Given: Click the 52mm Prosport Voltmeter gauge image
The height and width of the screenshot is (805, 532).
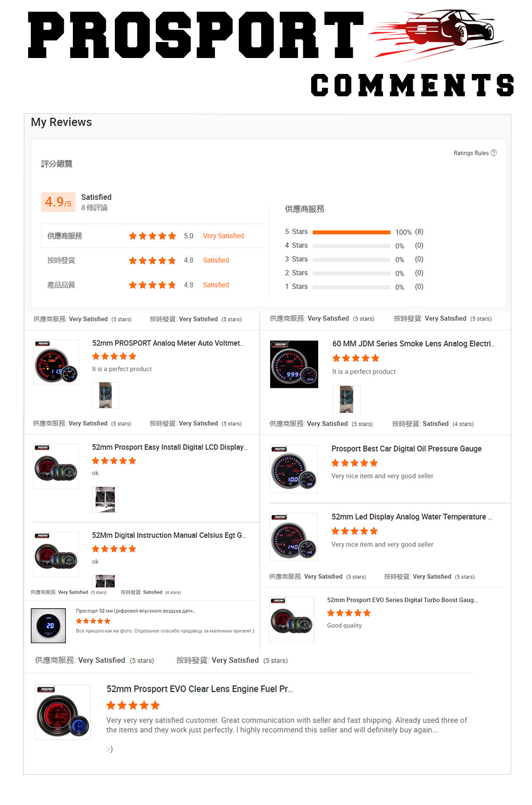Looking at the screenshot, I should (x=56, y=362).
